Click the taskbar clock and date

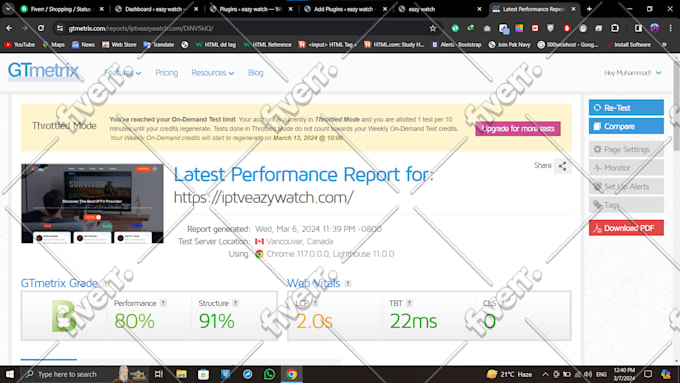click(624, 374)
